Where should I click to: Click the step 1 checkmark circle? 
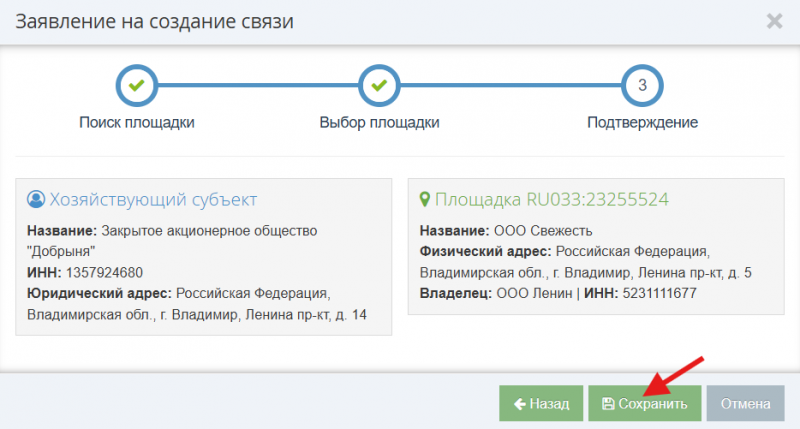[137, 86]
